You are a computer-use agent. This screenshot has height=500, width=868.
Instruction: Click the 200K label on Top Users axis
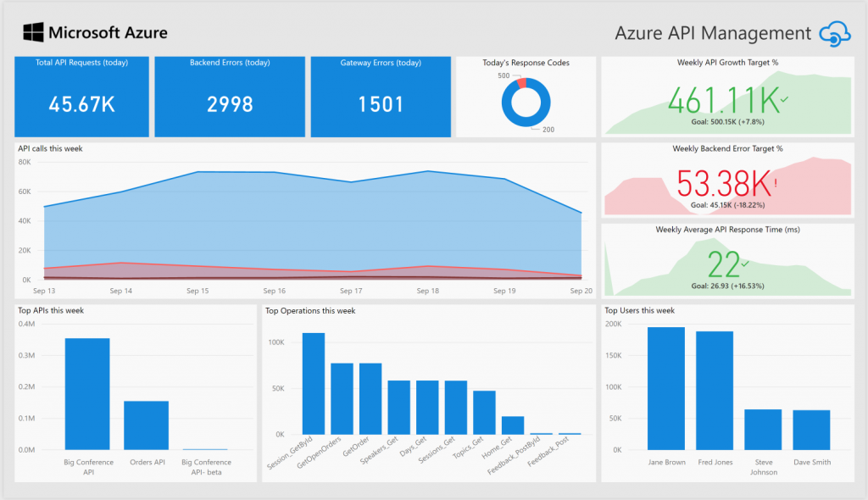(614, 324)
